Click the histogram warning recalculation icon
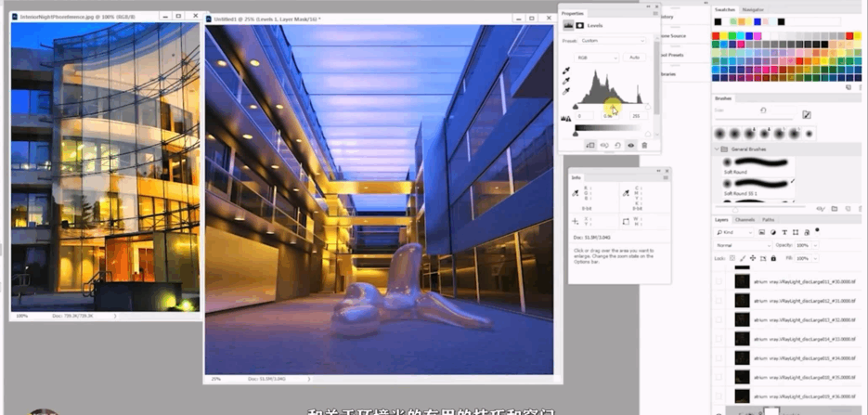 (566, 118)
